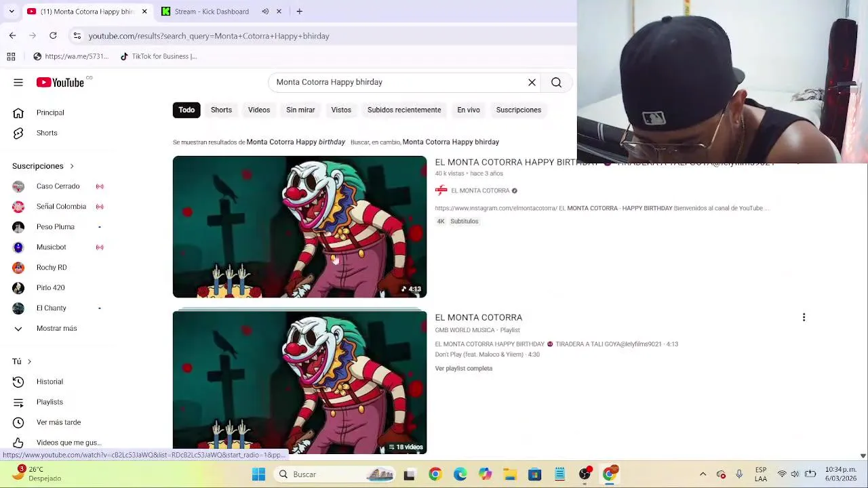Go to Pirlo 420 channel
Screen dimensions: 868x488
click(50, 288)
